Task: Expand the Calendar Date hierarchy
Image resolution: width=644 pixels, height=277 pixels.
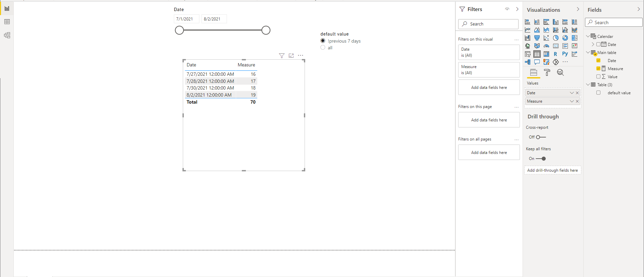Action: (x=593, y=44)
